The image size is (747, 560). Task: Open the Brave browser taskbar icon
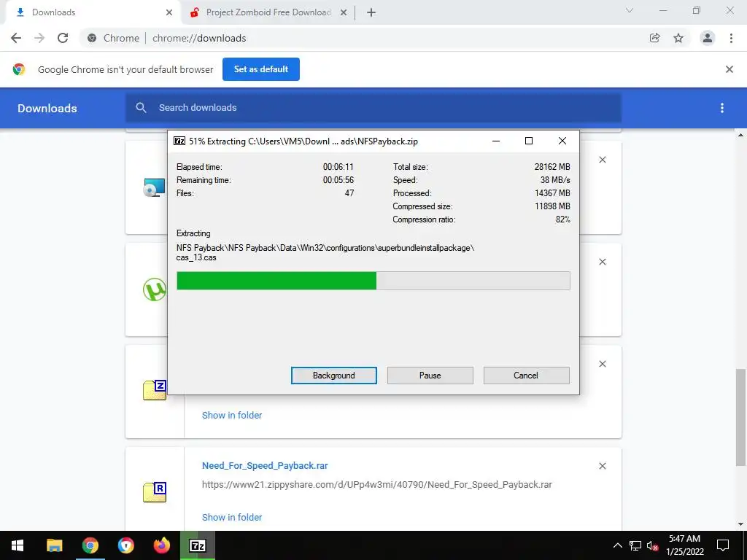(125, 545)
